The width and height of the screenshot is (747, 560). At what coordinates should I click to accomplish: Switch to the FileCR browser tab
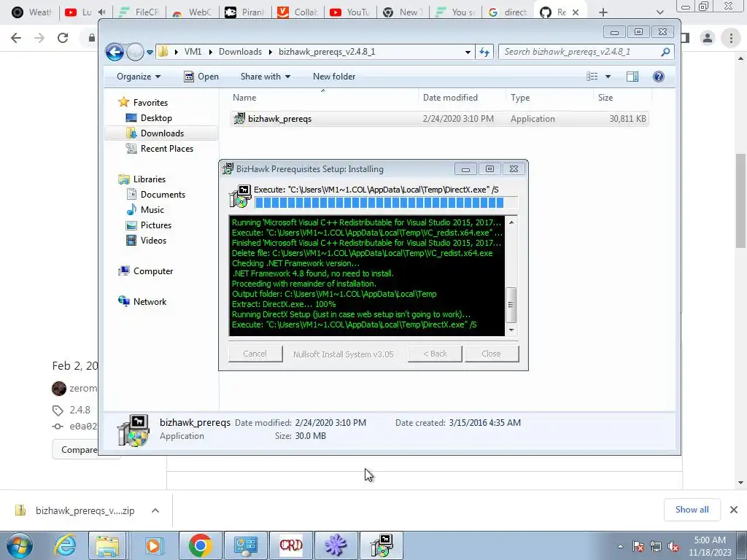tap(138, 12)
